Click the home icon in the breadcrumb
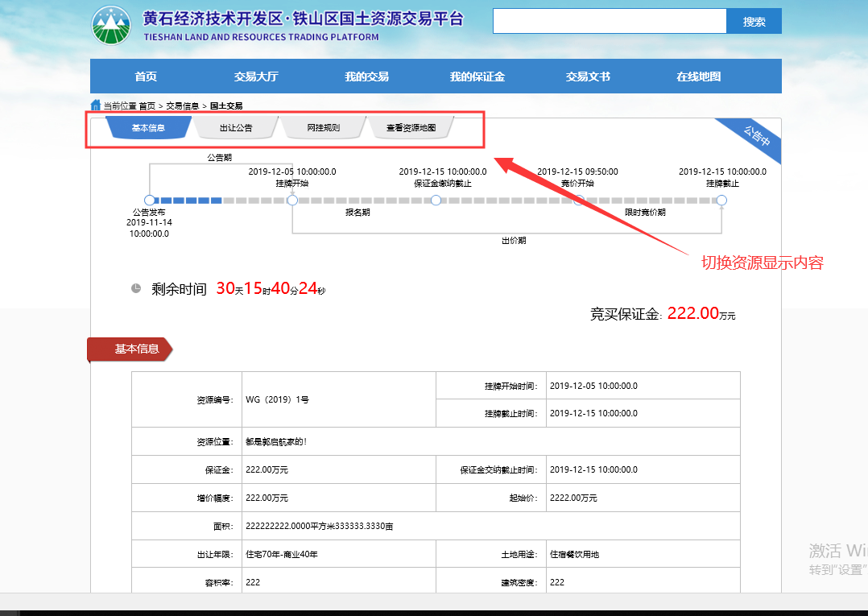 (96, 105)
